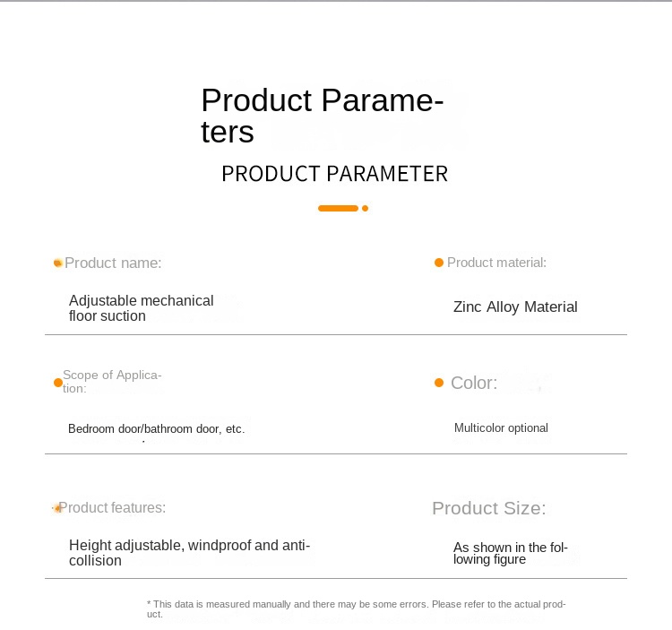This screenshot has height=630, width=672.
Task: Click the orange dot next to Color
Action: tap(439, 383)
